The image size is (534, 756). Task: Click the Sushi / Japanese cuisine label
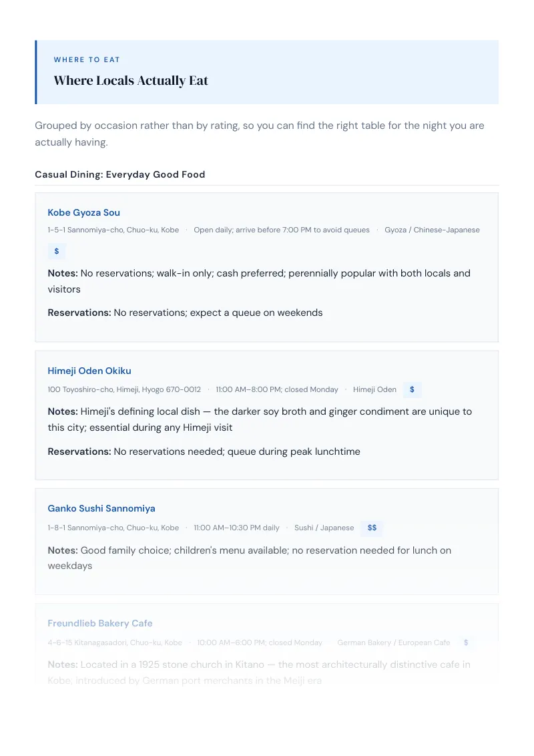324,528
